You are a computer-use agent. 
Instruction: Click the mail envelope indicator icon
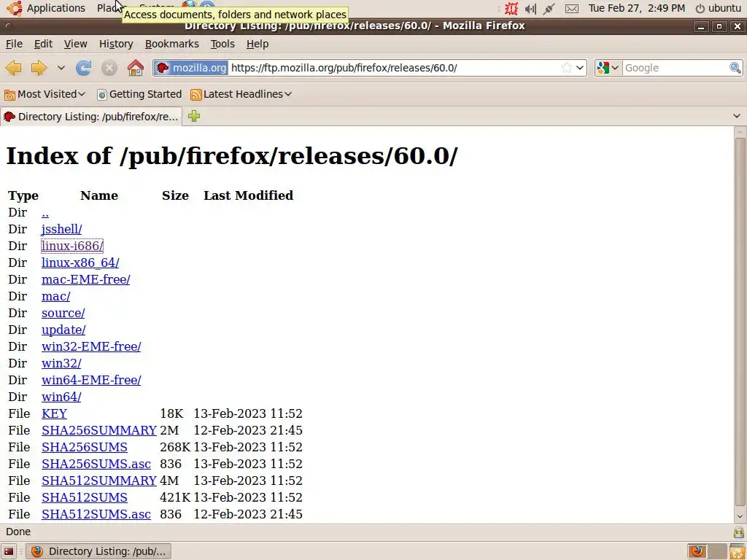(572, 8)
